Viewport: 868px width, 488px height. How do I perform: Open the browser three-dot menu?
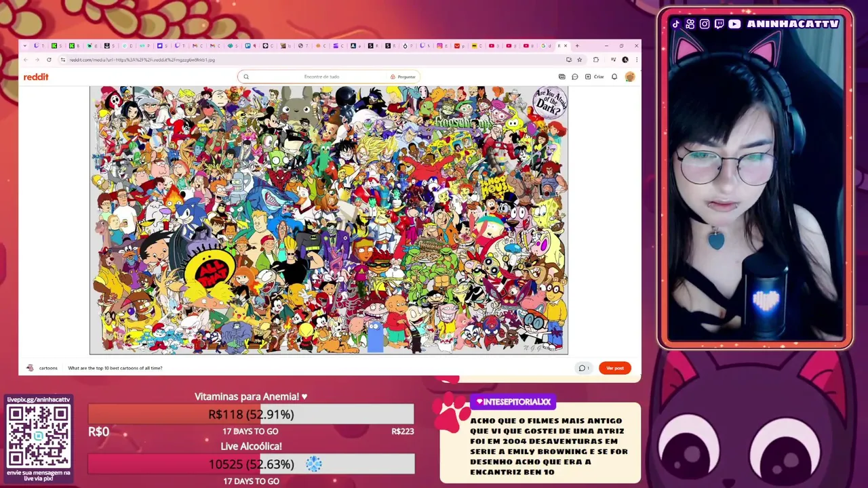637,60
